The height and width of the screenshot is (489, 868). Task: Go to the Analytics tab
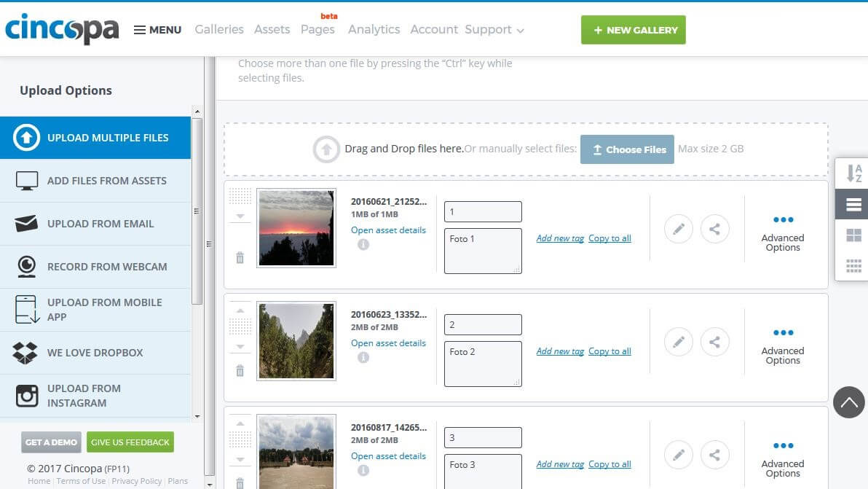374,30
